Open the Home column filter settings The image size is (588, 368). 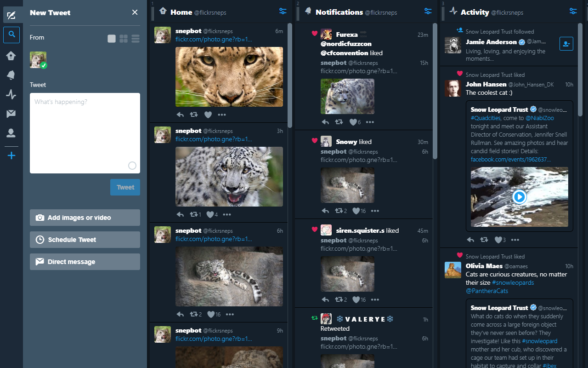pos(283,11)
